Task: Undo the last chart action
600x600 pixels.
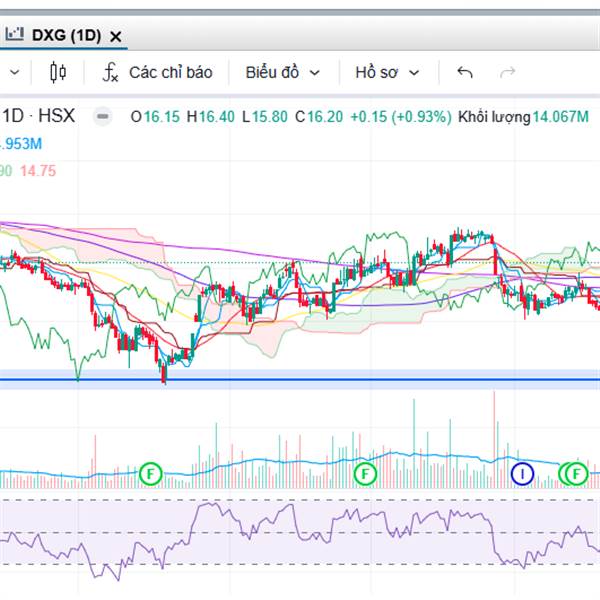Action: coord(464,72)
